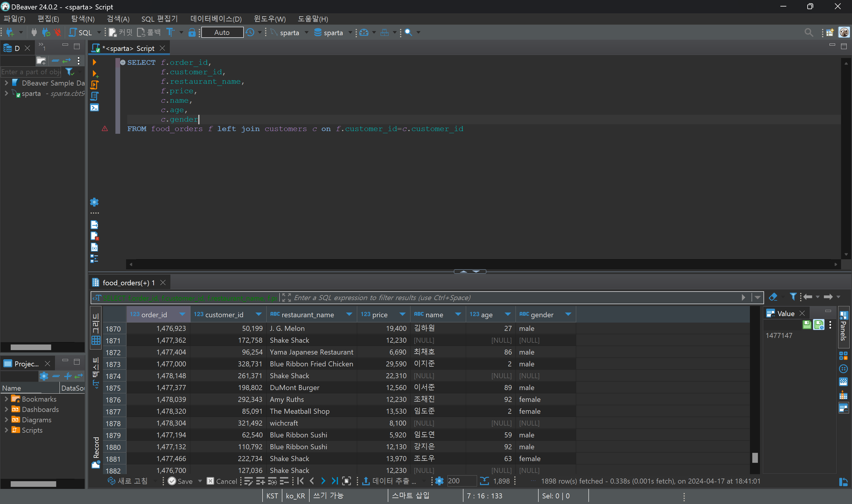The width and height of the screenshot is (852, 504).
Task: Click the go to last row icon
Action: pyautogui.click(x=334, y=481)
